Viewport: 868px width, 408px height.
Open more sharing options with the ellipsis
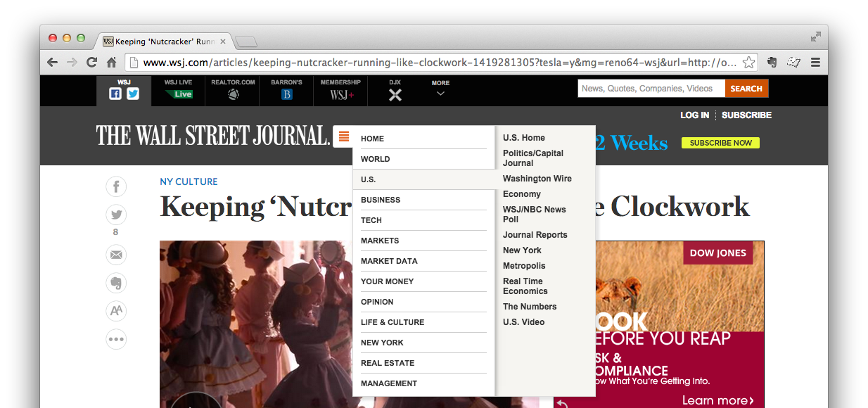click(116, 339)
